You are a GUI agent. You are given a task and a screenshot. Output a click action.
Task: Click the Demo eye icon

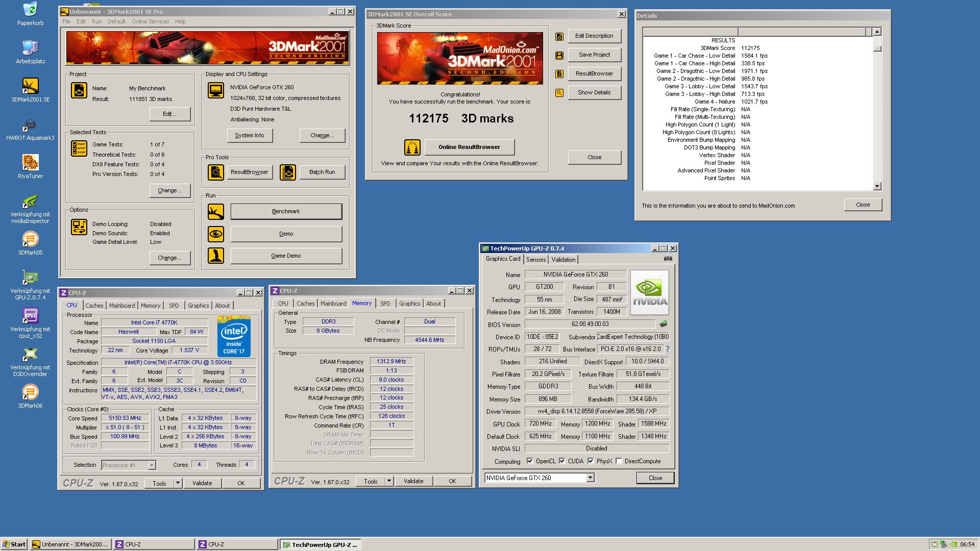(x=216, y=234)
